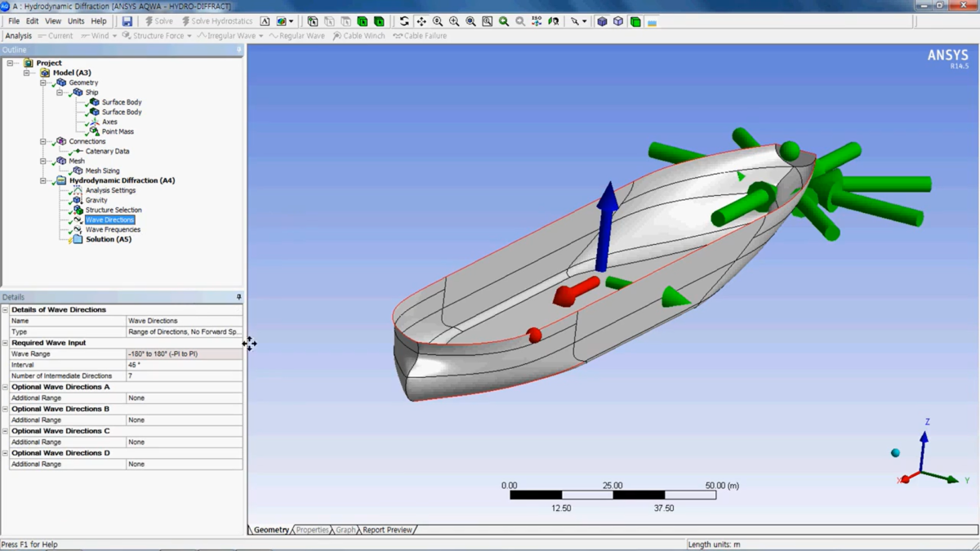Collapse the Connections node
This screenshot has height=551, width=980.
[43, 141]
